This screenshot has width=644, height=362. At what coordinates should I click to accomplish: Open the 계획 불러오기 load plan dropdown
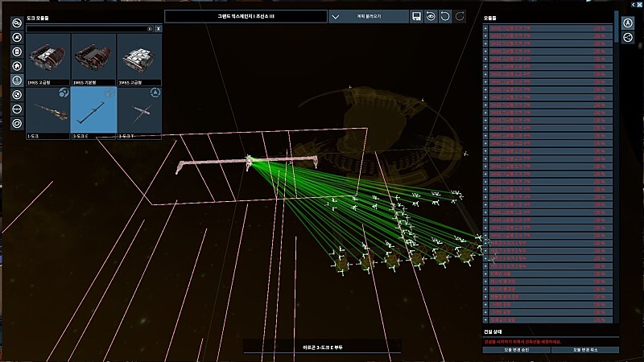point(369,16)
